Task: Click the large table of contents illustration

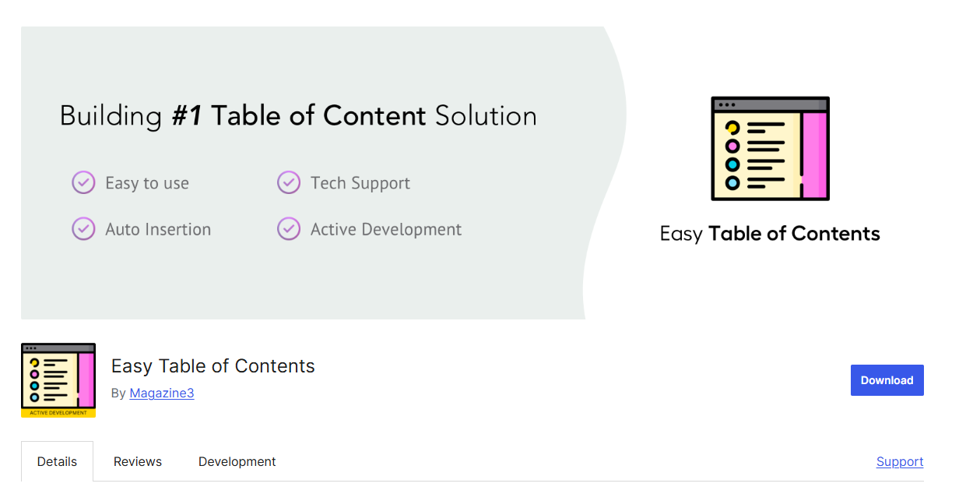Action: 770,148
